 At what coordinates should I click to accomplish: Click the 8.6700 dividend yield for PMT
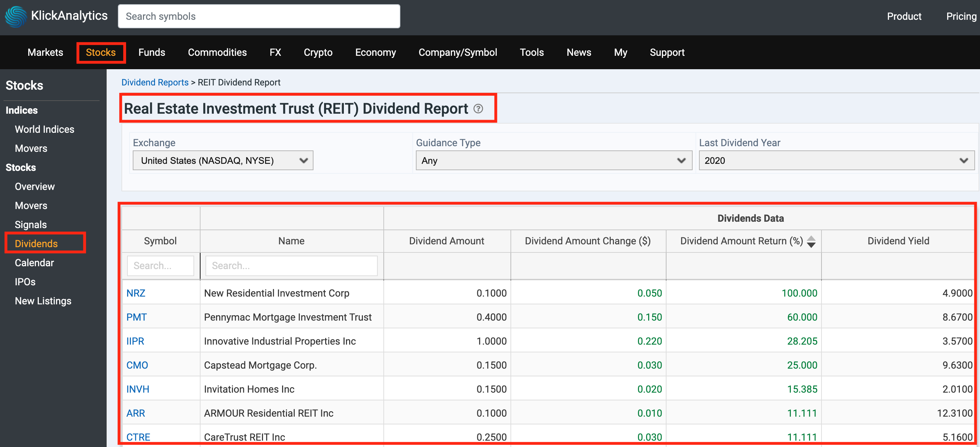pos(957,317)
